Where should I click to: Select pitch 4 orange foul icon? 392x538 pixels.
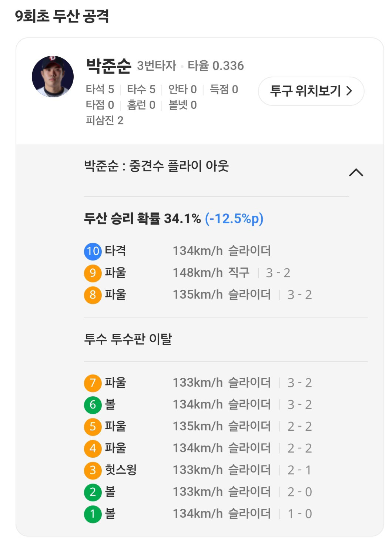coord(93,448)
